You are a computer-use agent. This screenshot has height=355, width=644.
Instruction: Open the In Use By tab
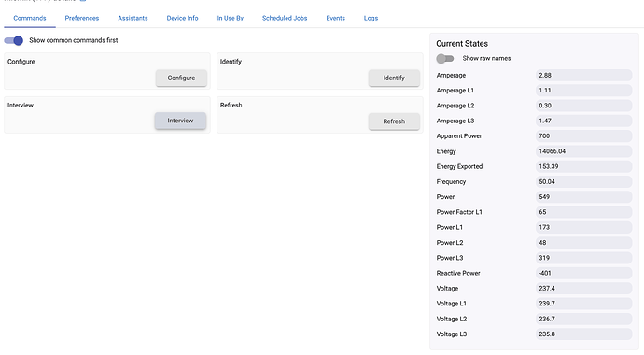[231, 18]
